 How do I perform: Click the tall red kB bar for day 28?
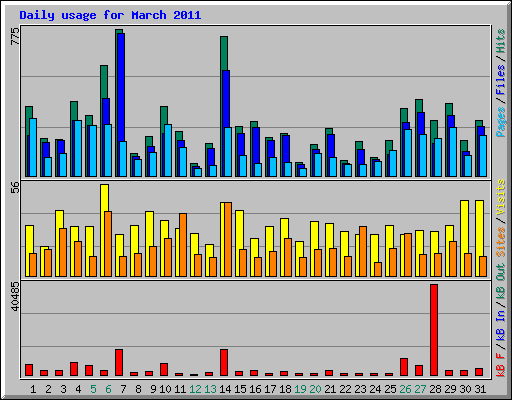pos(434,330)
